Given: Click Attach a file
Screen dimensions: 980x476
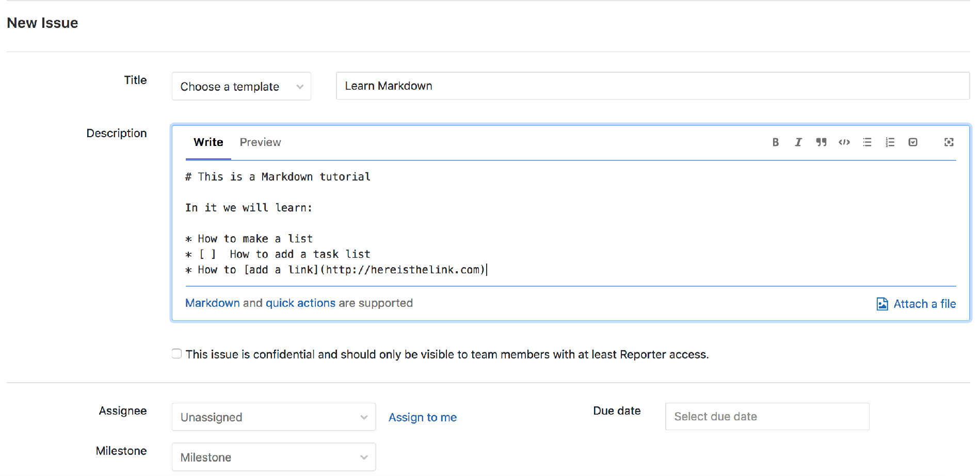Looking at the screenshot, I should 924,304.
